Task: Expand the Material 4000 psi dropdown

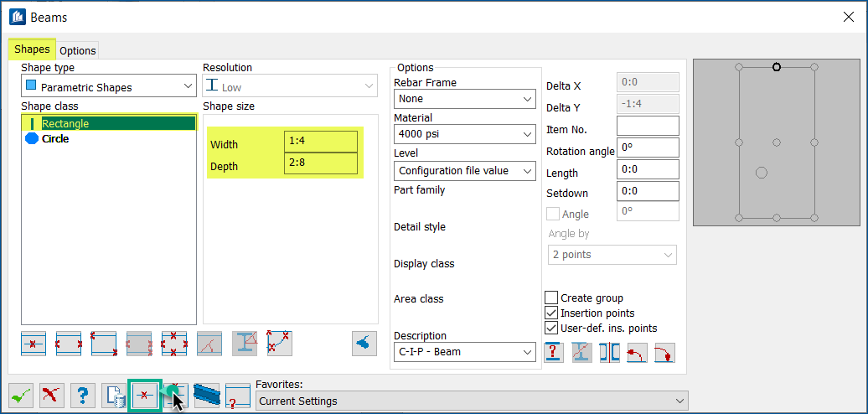Action: 464,134
